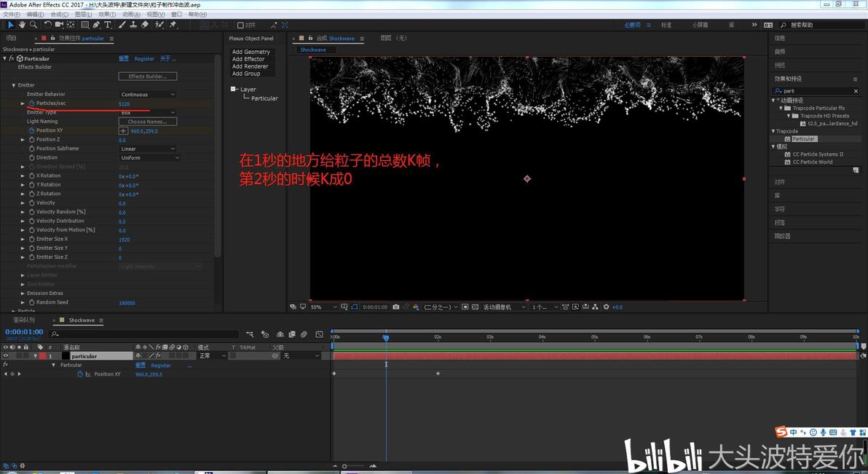
Task: Open the 合成(C) menu
Action: coord(59,15)
